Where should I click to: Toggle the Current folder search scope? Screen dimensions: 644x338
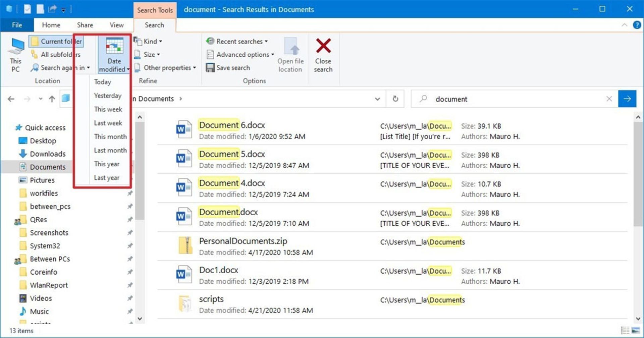tap(56, 41)
